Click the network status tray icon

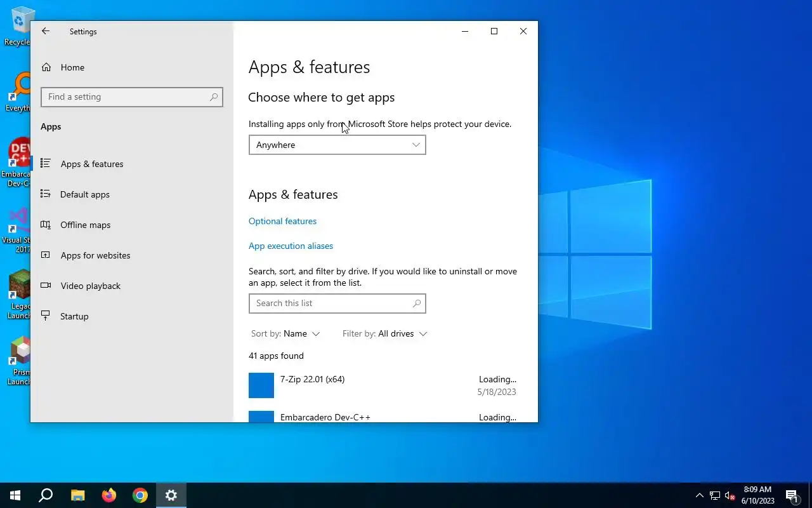click(x=715, y=495)
